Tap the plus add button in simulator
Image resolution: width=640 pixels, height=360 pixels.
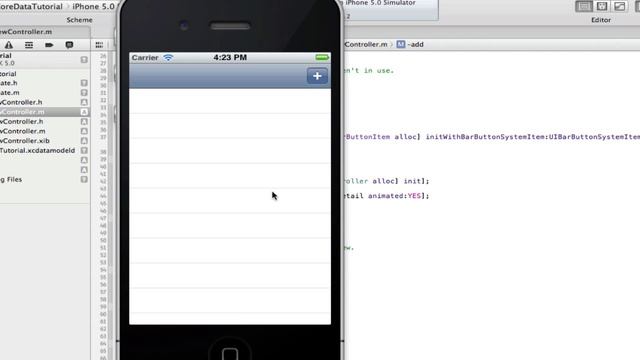click(317, 76)
